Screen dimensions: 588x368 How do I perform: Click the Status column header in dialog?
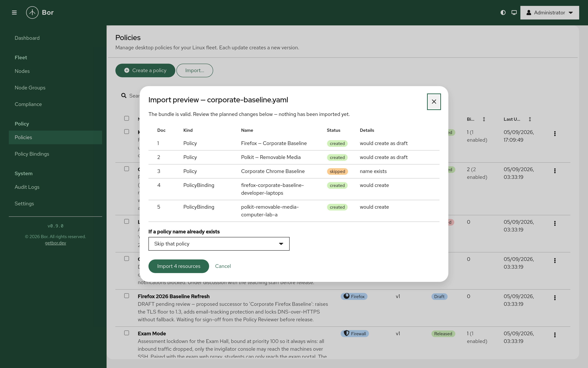[x=333, y=130]
